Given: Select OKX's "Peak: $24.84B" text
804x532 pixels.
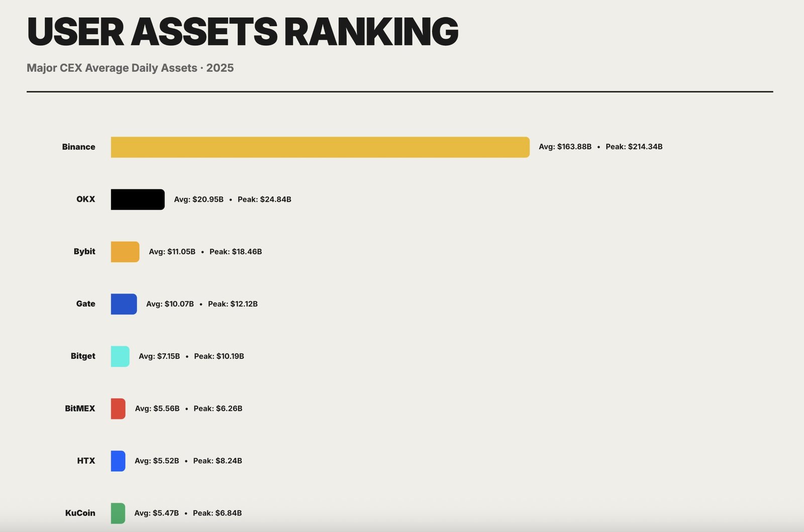Looking at the screenshot, I should pos(264,199).
